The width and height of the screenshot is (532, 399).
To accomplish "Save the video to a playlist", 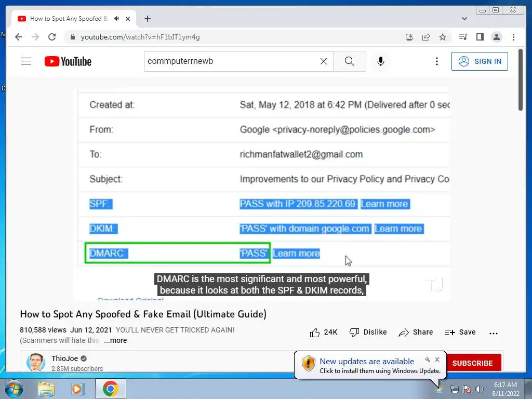I will (x=460, y=332).
